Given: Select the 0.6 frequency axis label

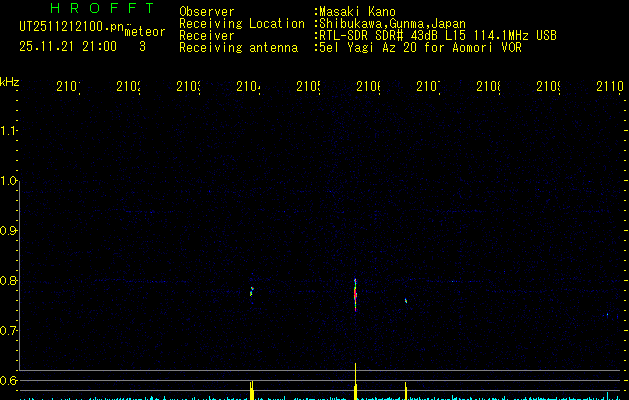Looking at the screenshot, I should coord(10,381).
